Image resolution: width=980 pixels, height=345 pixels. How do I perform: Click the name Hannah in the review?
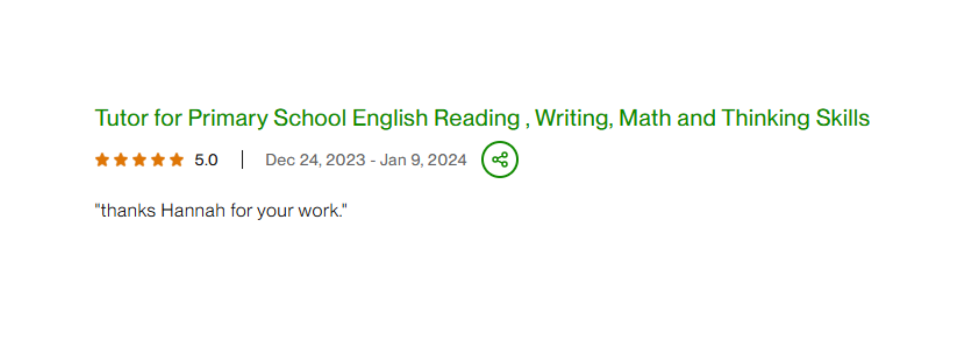[193, 210]
